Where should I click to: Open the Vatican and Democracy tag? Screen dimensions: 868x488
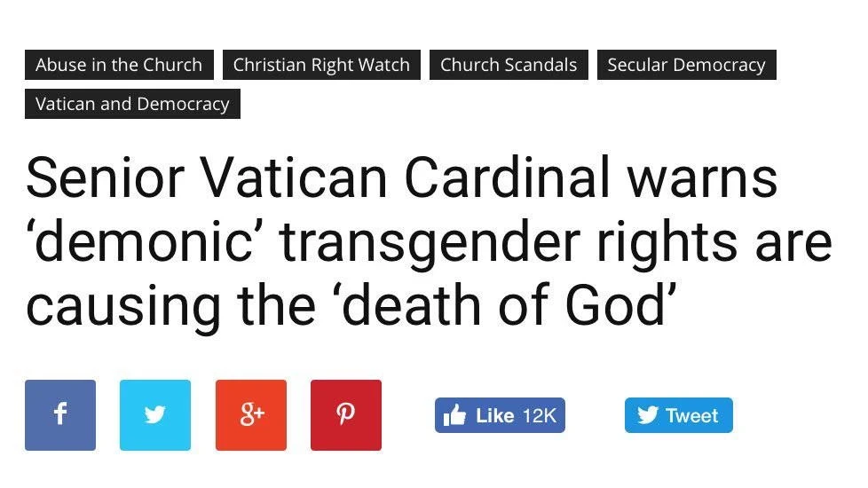[132, 104]
